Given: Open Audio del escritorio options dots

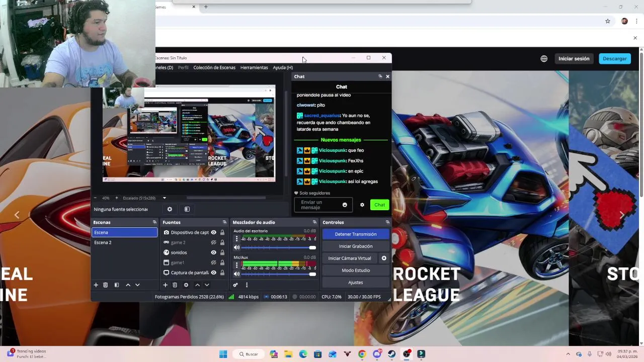Looking at the screenshot, I should [236, 239].
